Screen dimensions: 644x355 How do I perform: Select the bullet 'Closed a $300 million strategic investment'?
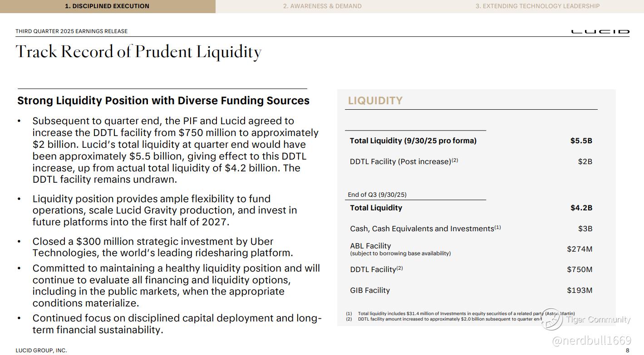162,247
